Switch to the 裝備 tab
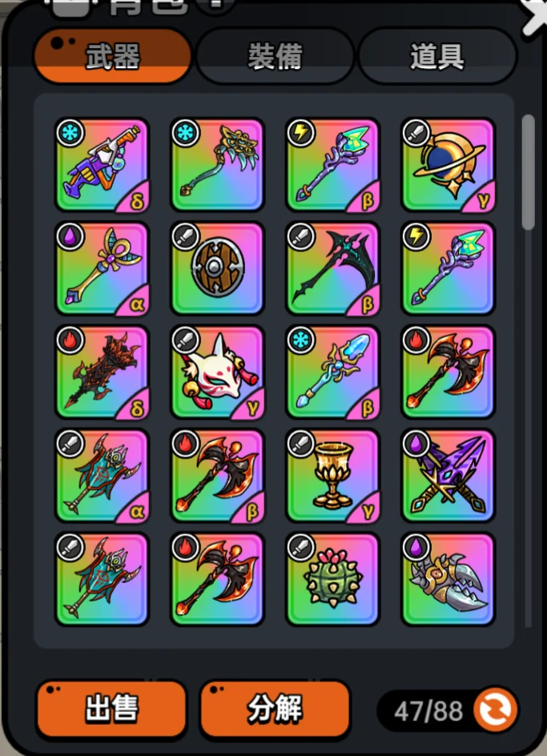The image size is (547, 756). tap(275, 56)
